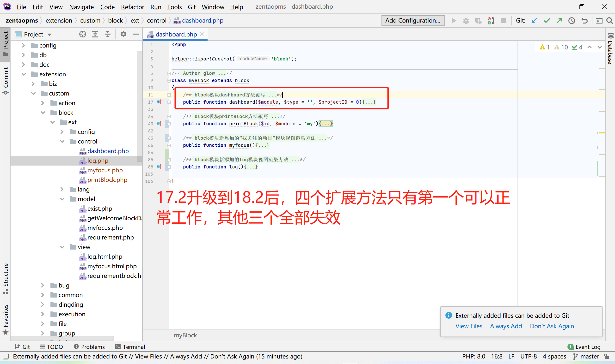Open the Commit tool window
This screenshot has height=364, width=615.
[x=6, y=81]
